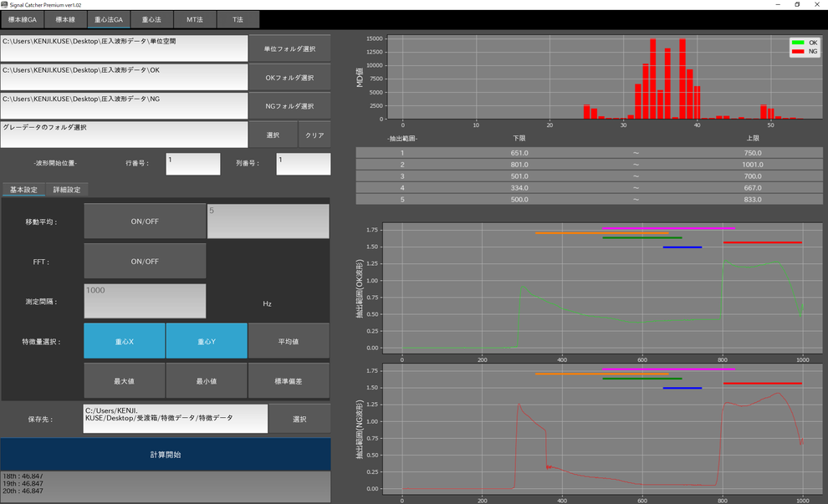
Task: Select the lower limit cell 651.0
Action: [x=519, y=153]
